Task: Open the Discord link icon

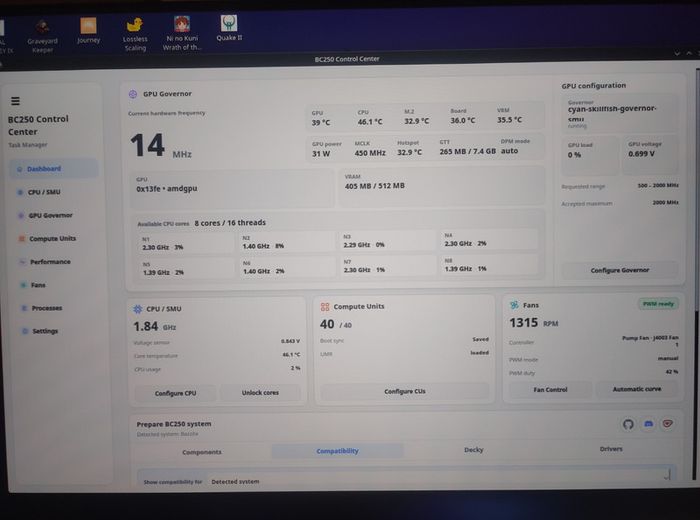Action: click(x=649, y=424)
